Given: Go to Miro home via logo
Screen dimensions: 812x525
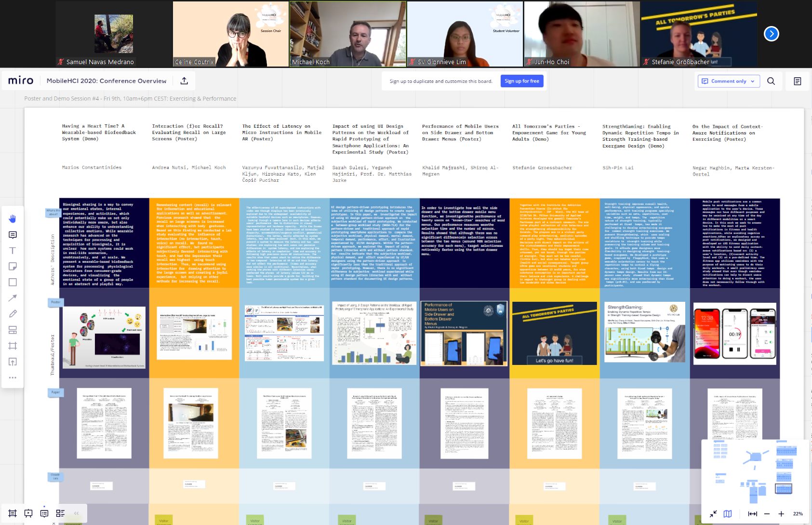Looking at the screenshot, I should tap(21, 81).
